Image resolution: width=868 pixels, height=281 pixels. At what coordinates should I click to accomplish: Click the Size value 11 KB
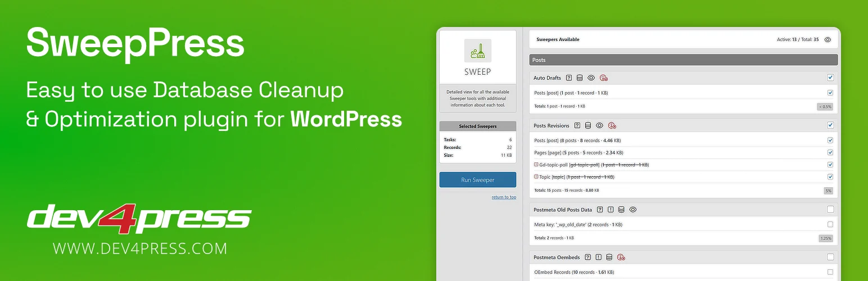point(506,155)
